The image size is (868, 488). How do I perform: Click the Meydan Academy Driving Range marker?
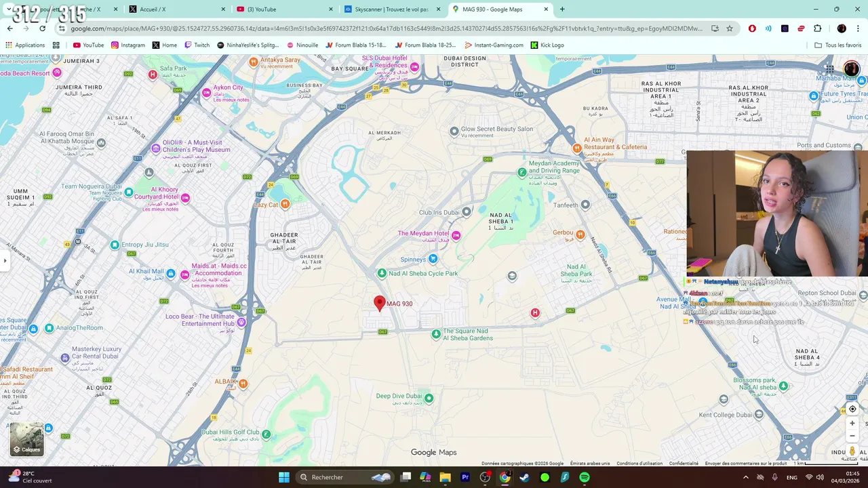(521, 172)
